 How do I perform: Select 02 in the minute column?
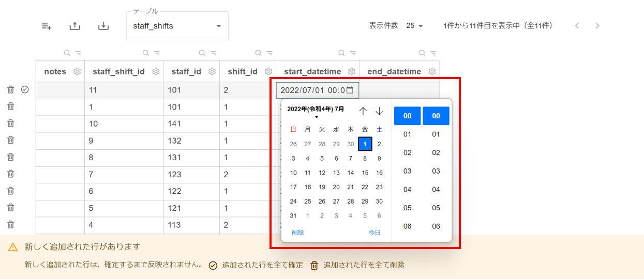coord(436,153)
